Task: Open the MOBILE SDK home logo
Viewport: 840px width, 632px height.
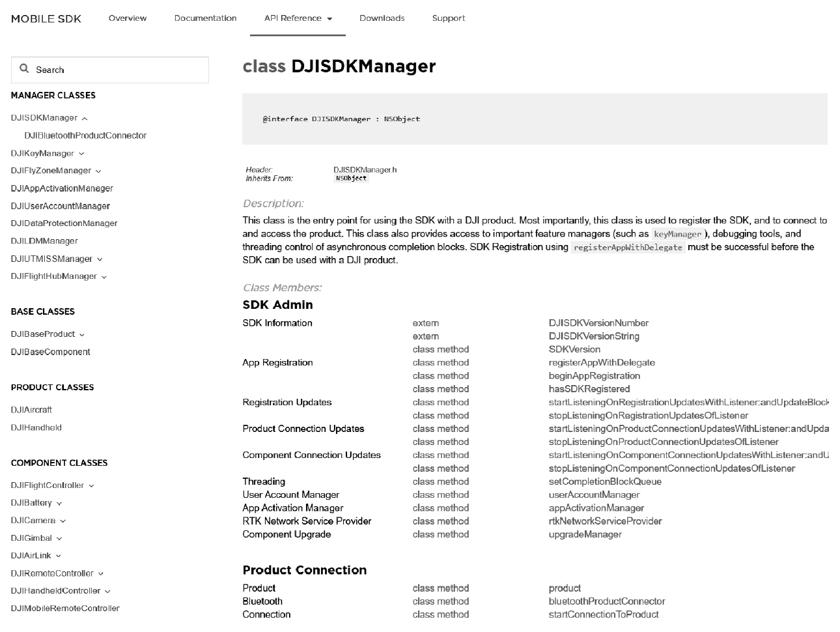Action: click(46, 19)
